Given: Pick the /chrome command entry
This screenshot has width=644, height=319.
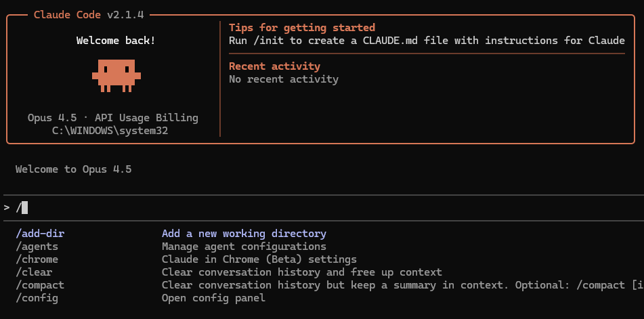Looking at the screenshot, I should tap(37, 259).
